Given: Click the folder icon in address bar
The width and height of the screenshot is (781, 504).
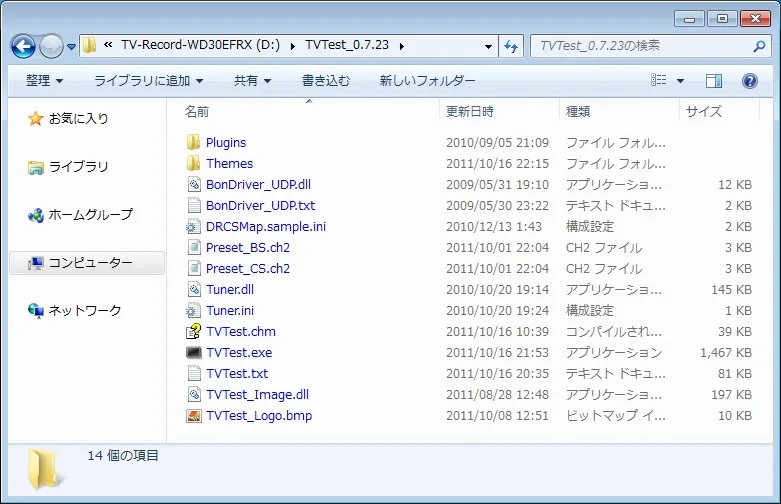Looking at the screenshot, I should coord(90,45).
